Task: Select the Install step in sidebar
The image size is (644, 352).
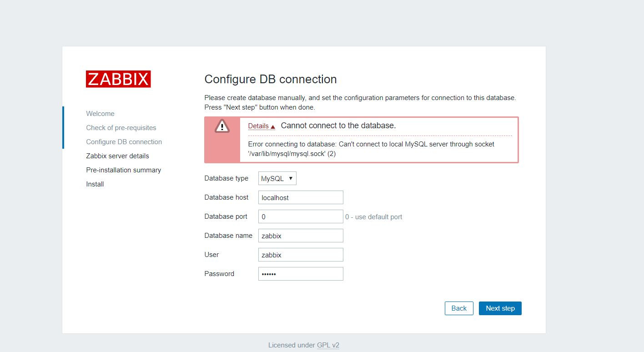Action: (x=95, y=184)
